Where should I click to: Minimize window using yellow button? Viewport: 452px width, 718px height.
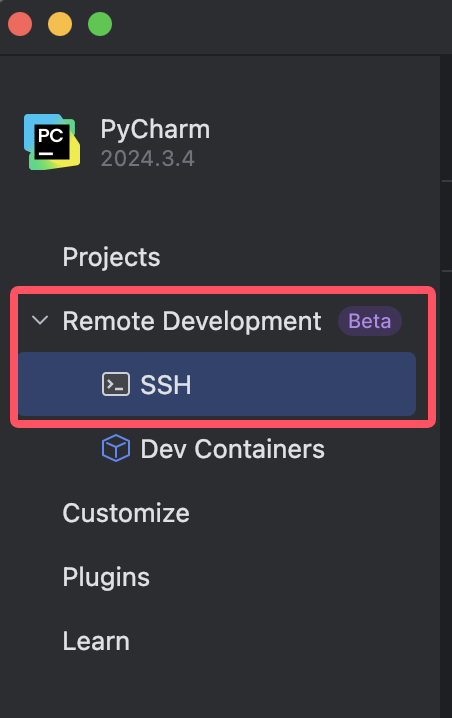point(60,24)
